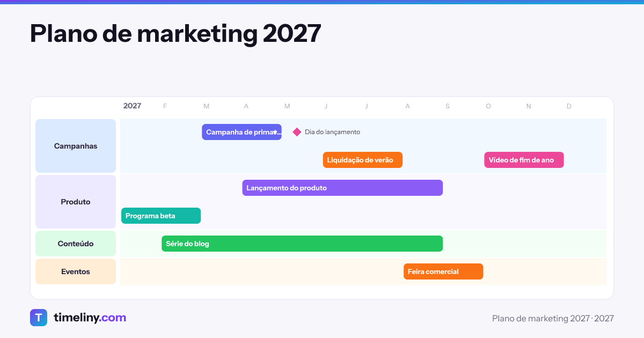Select the Feira comercial bar
This screenshot has width=644, height=338.
click(443, 271)
